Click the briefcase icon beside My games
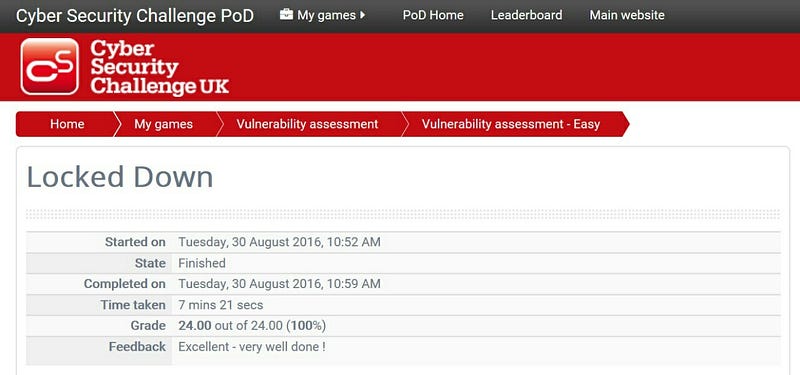The image size is (800, 375). click(x=287, y=15)
